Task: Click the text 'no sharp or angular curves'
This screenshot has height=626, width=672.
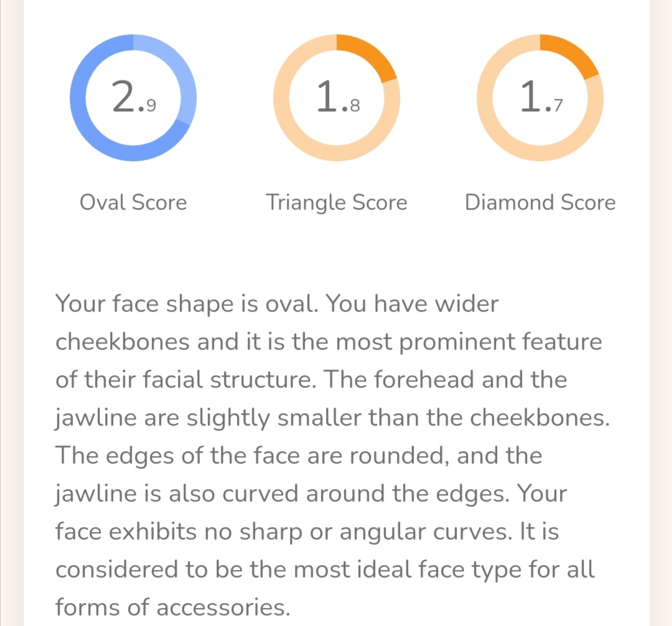Action: click(358, 532)
